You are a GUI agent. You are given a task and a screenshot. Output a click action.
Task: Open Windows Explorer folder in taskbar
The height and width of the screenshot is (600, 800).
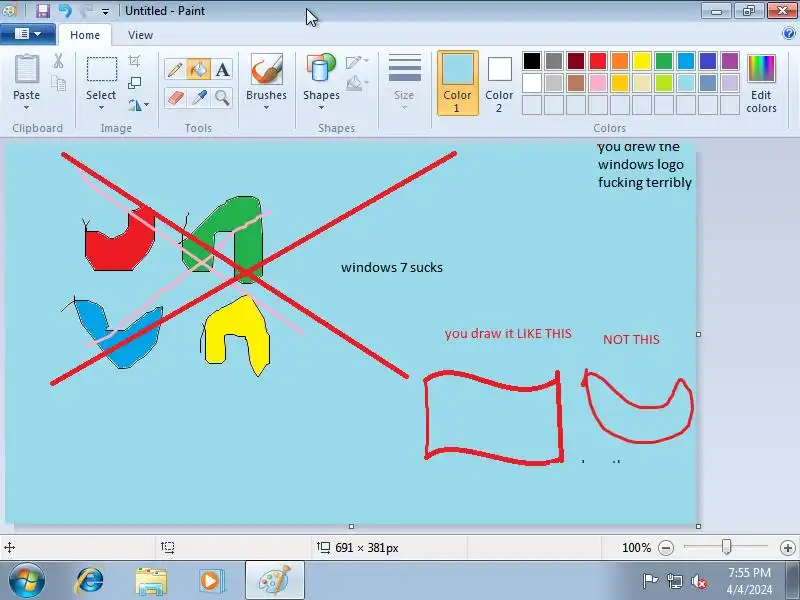coord(151,581)
